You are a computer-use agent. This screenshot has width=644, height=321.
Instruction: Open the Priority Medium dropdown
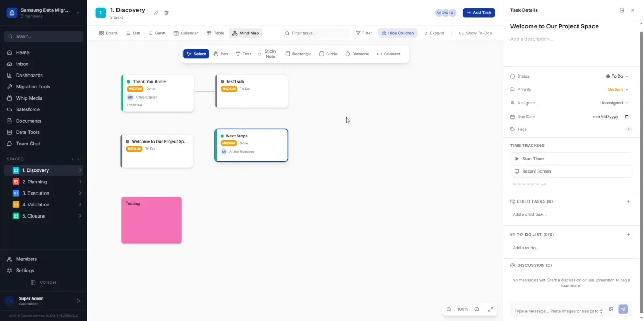click(617, 90)
